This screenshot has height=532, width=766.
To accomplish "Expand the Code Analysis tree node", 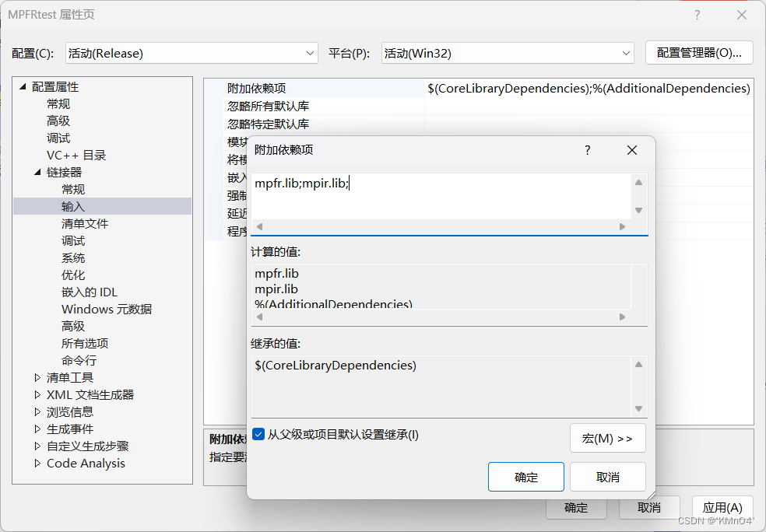I will 37,463.
